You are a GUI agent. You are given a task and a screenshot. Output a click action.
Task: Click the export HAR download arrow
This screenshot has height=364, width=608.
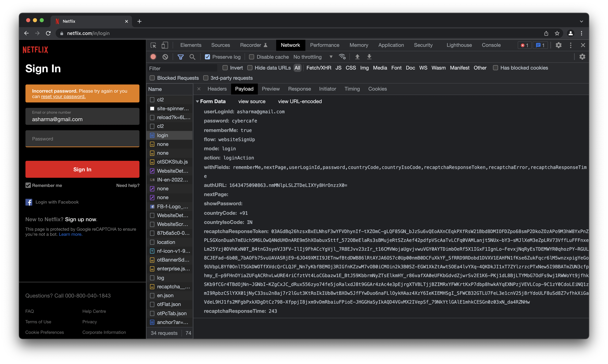[x=369, y=57]
